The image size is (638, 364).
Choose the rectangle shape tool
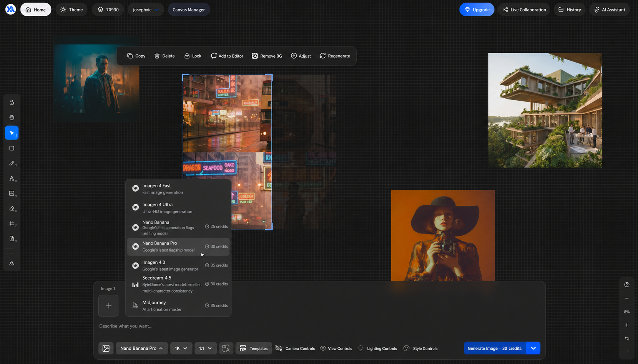click(x=12, y=148)
